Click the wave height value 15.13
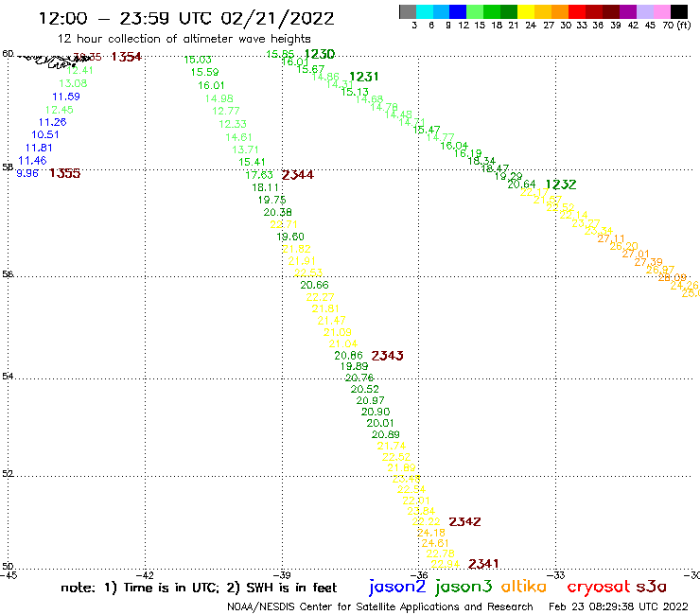700x615 pixels. (x=355, y=92)
